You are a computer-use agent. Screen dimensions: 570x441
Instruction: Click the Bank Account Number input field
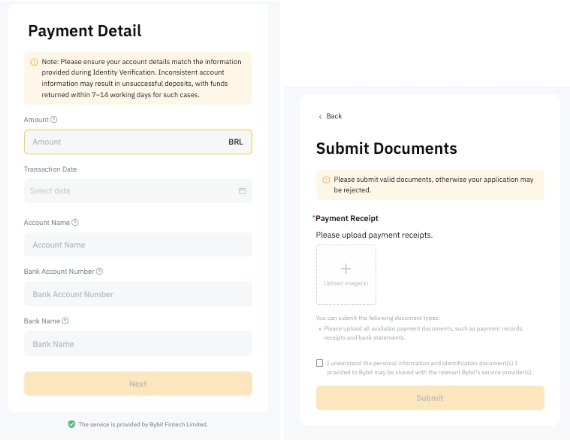click(x=138, y=294)
